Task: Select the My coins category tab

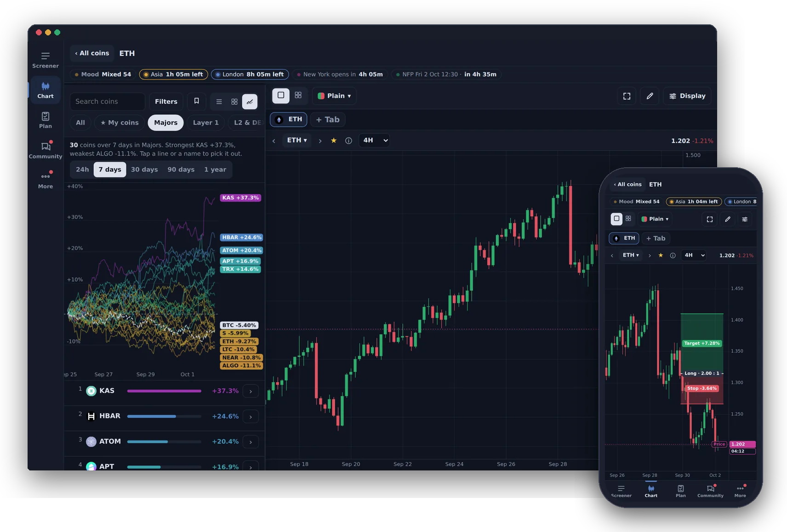Action: pos(120,123)
